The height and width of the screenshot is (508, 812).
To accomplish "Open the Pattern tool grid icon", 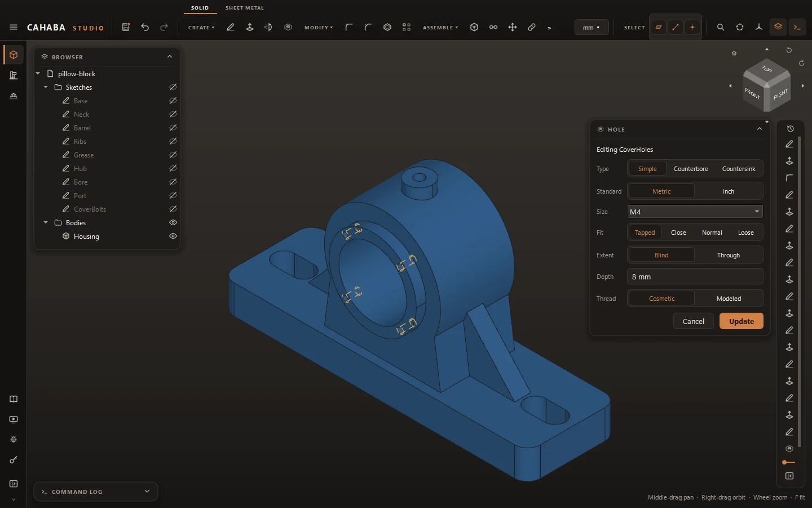I will (x=407, y=27).
